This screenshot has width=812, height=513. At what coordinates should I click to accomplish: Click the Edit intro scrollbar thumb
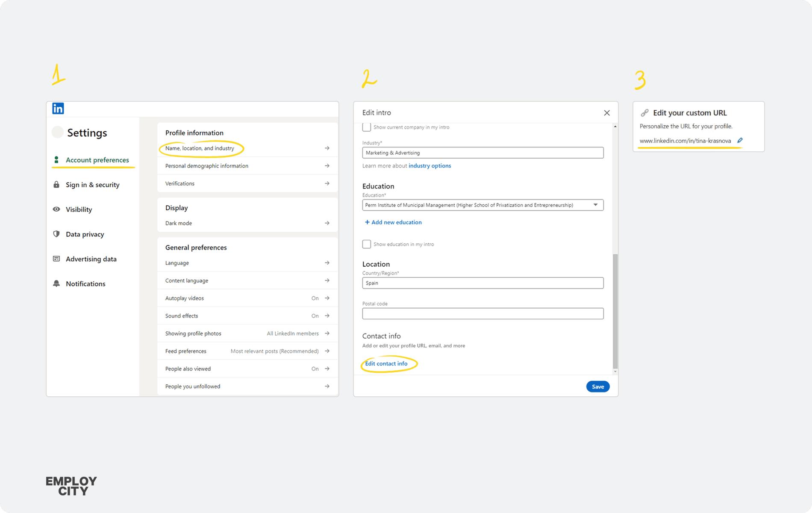pyautogui.click(x=615, y=311)
